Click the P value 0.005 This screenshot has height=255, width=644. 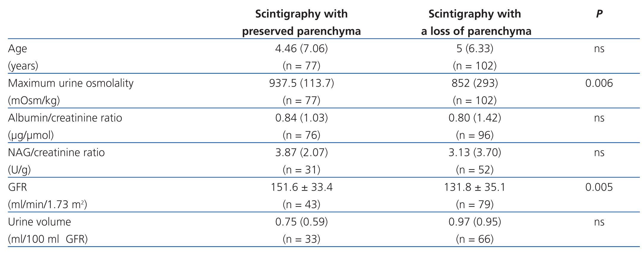[x=599, y=187]
